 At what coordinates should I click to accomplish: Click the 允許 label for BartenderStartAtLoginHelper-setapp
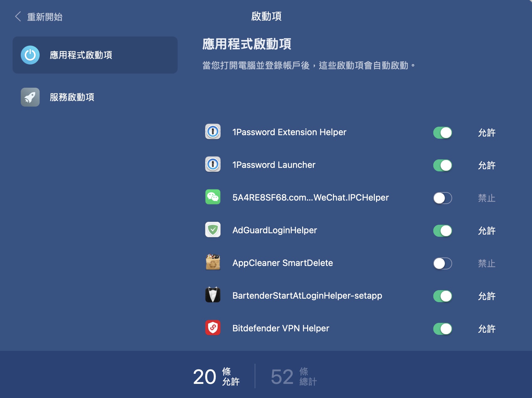coord(487,296)
